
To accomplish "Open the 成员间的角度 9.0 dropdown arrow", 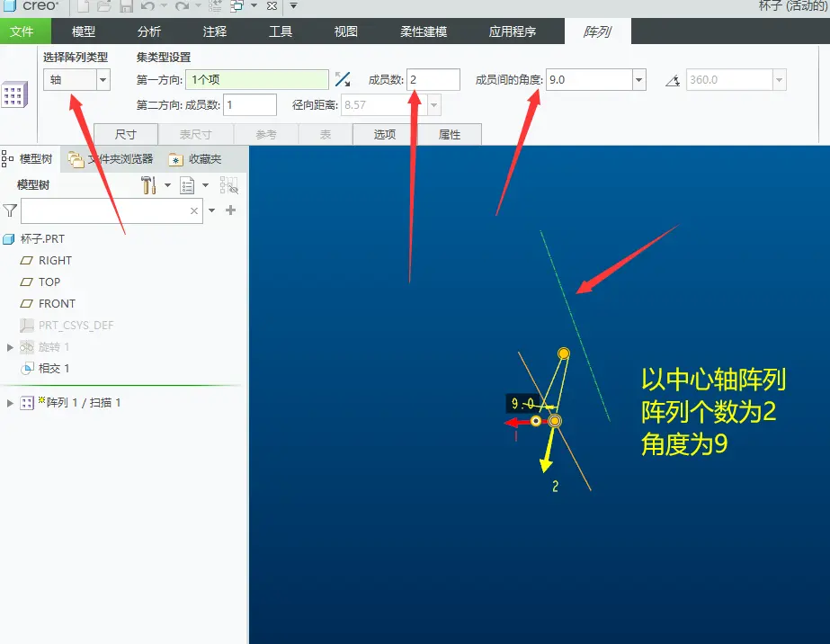I will coord(638,80).
